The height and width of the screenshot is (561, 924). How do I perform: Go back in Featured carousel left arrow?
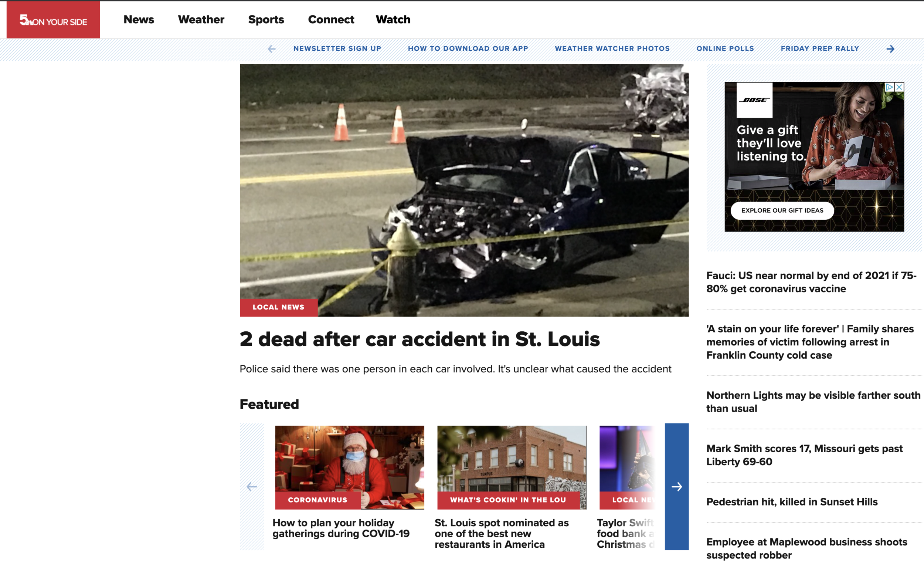(x=252, y=486)
